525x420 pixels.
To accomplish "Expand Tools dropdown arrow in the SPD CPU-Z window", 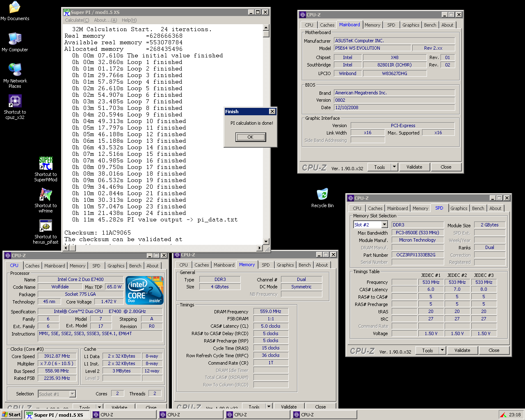I will click(x=443, y=350).
